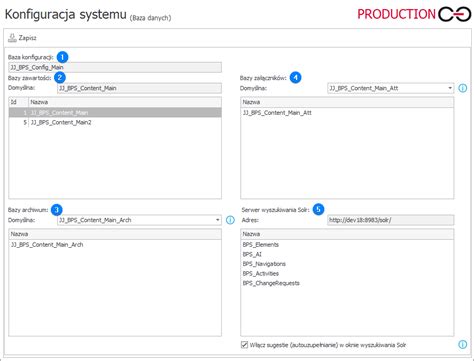
Task: Click the default content database field JJ_BPS_Content_Main
Action: [139, 88]
